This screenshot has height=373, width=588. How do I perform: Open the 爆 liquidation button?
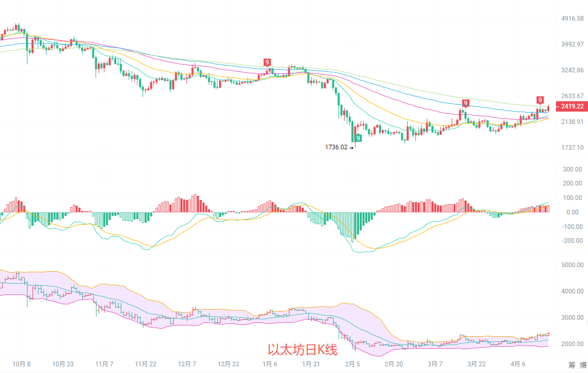click(582, 364)
